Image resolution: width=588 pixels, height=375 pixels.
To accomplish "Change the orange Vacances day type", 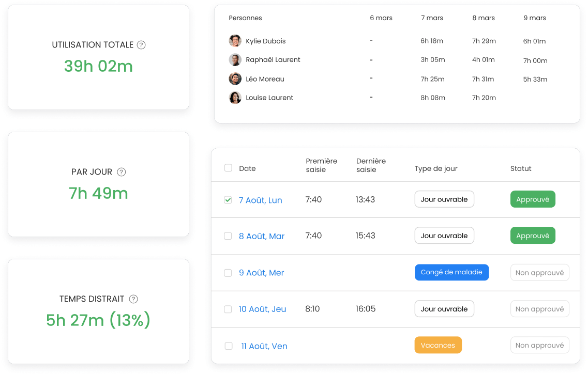I will coord(438,345).
